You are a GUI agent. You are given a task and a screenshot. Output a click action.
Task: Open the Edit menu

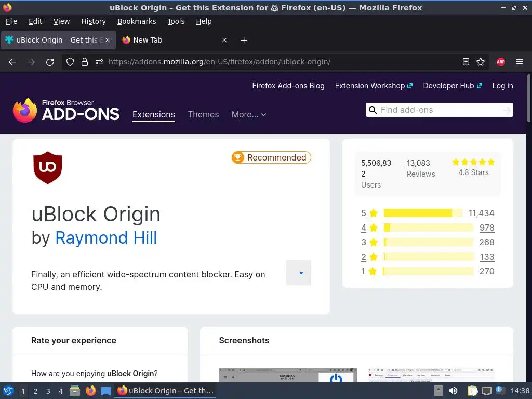(x=35, y=21)
